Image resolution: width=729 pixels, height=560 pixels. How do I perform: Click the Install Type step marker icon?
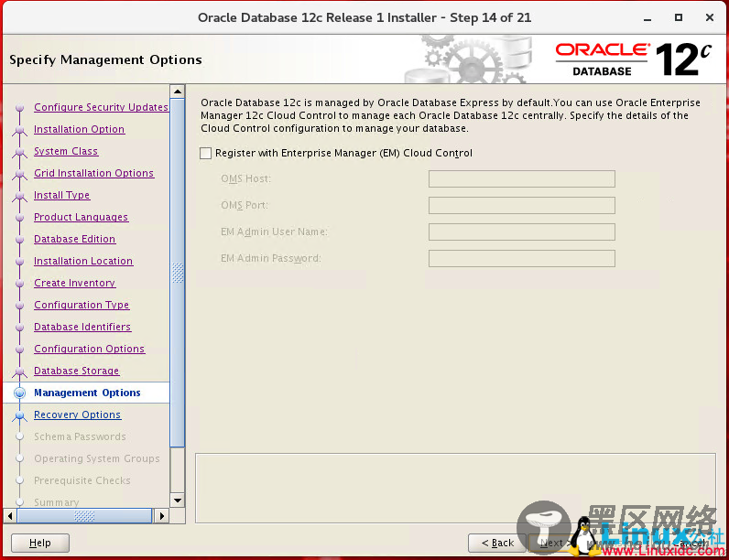click(19, 196)
